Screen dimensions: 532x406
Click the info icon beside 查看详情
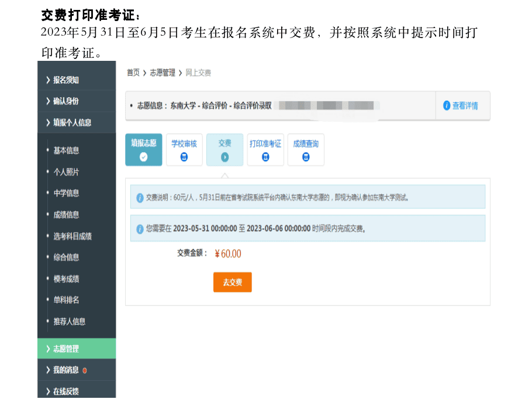point(447,106)
